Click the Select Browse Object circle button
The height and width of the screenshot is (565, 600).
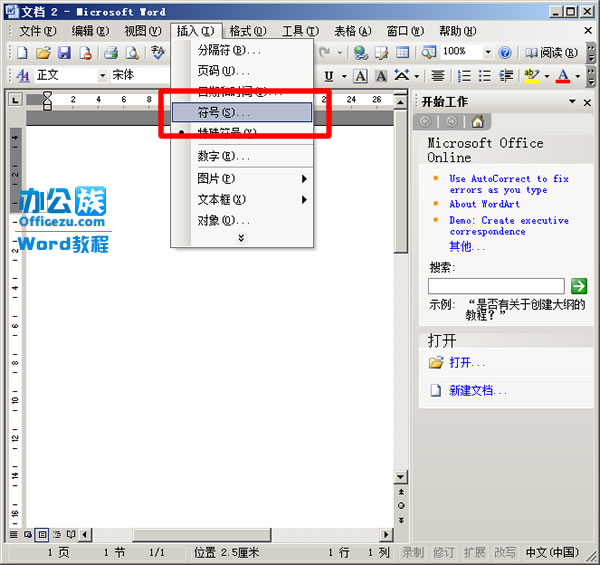[401, 505]
